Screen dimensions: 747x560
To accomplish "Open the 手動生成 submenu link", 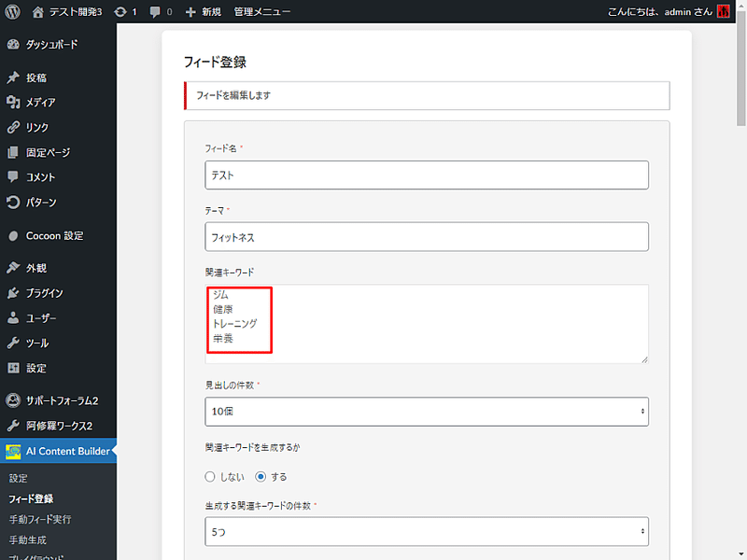I will pos(28,540).
